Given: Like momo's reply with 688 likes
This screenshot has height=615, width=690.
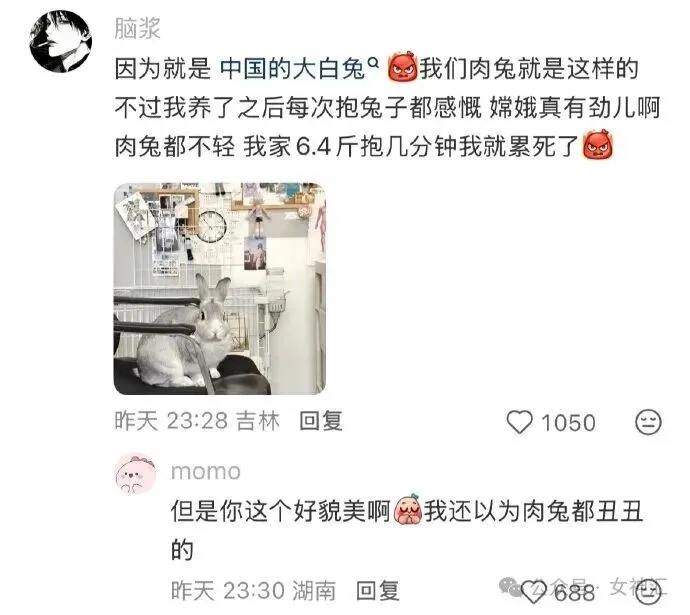Looking at the screenshot, I should click(x=533, y=591).
